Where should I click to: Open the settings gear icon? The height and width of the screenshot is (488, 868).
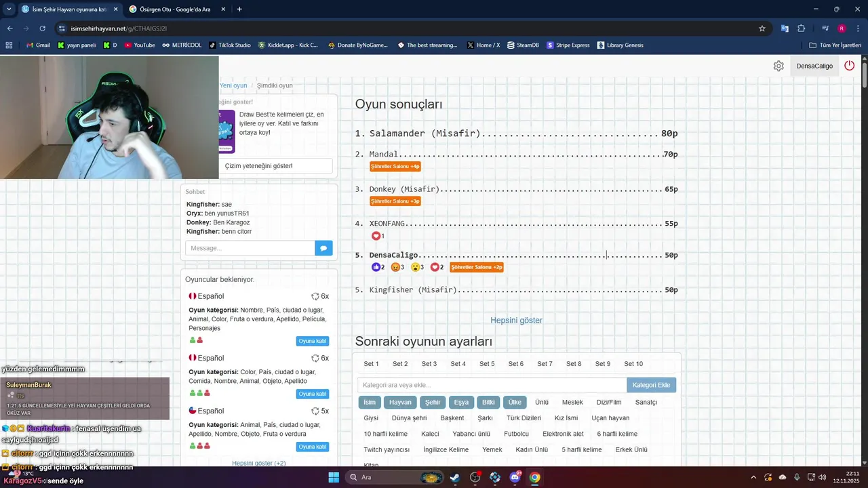click(778, 66)
